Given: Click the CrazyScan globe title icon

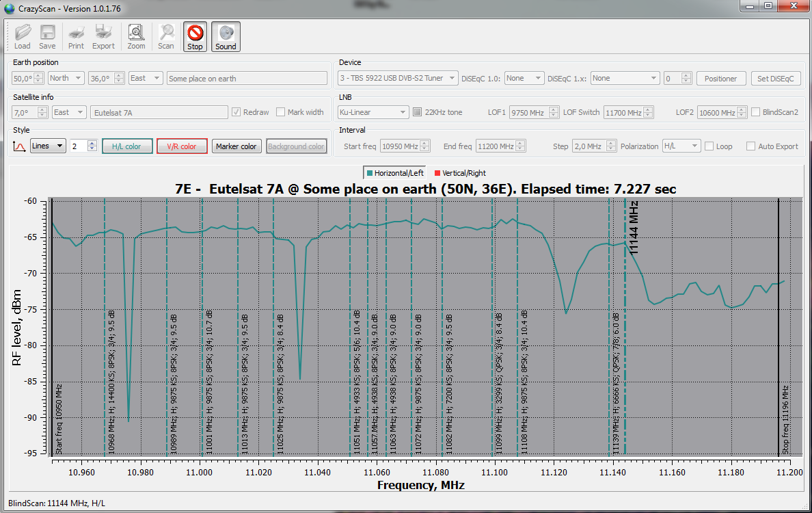Looking at the screenshot, I should coord(9,8).
